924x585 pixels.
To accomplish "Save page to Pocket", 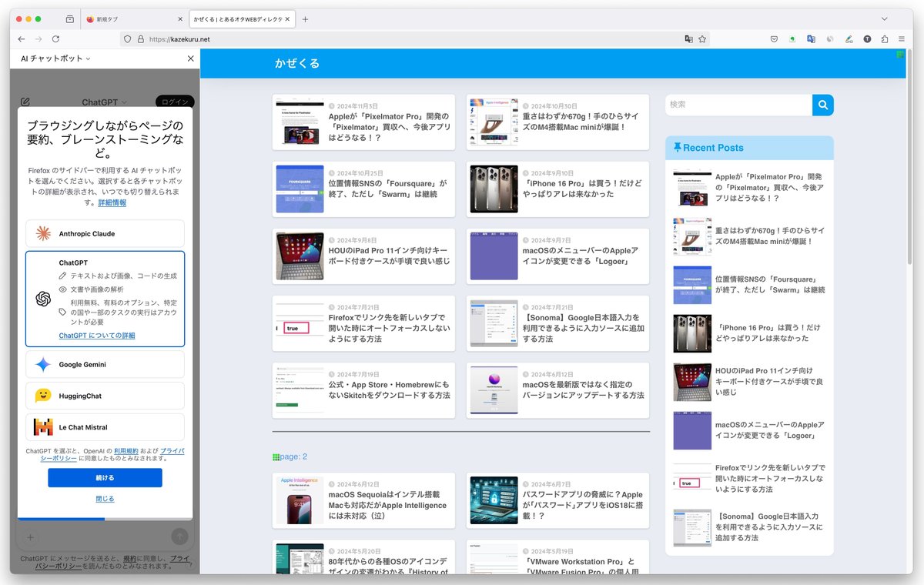I will click(774, 38).
